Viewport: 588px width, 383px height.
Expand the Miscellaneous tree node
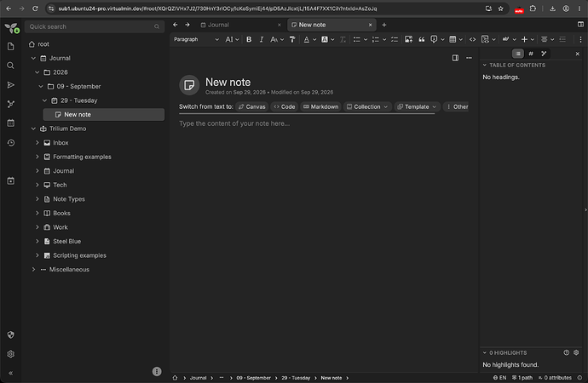pyautogui.click(x=33, y=270)
